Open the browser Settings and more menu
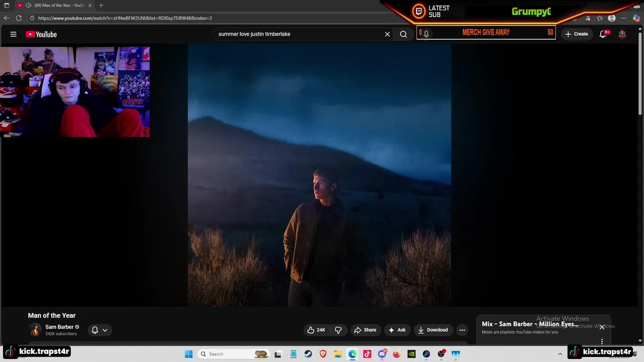The height and width of the screenshot is (362, 644). click(x=624, y=18)
